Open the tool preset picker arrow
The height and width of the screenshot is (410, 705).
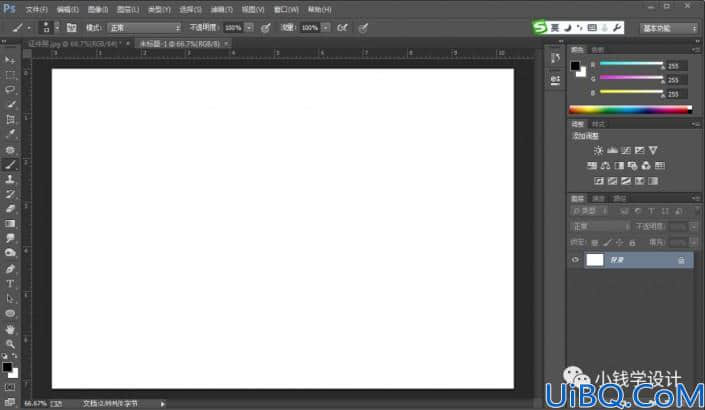click(x=29, y=28)
